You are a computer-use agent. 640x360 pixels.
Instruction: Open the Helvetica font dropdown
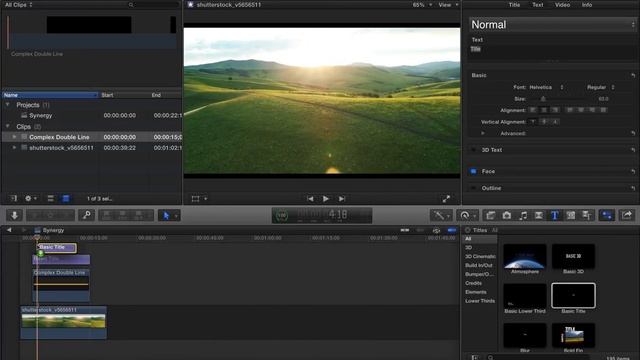[547, 87]
